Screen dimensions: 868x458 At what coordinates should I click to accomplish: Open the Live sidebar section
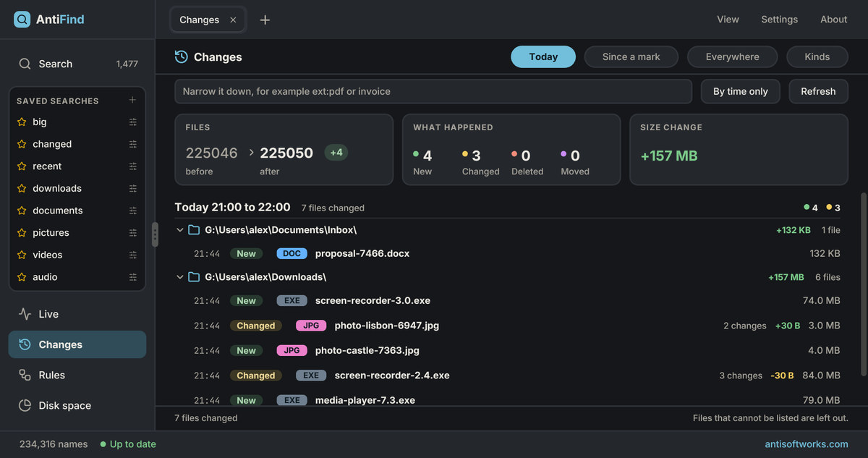click(77, 314)
